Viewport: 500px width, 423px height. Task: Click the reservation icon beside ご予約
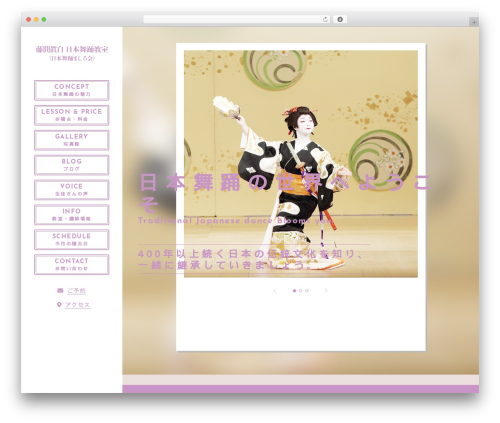pos(60,291)
